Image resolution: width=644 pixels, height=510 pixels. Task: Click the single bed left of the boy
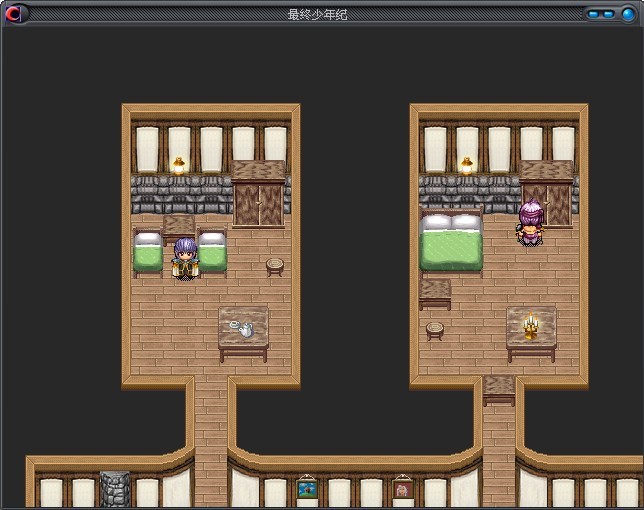click(x=147, y=254)
